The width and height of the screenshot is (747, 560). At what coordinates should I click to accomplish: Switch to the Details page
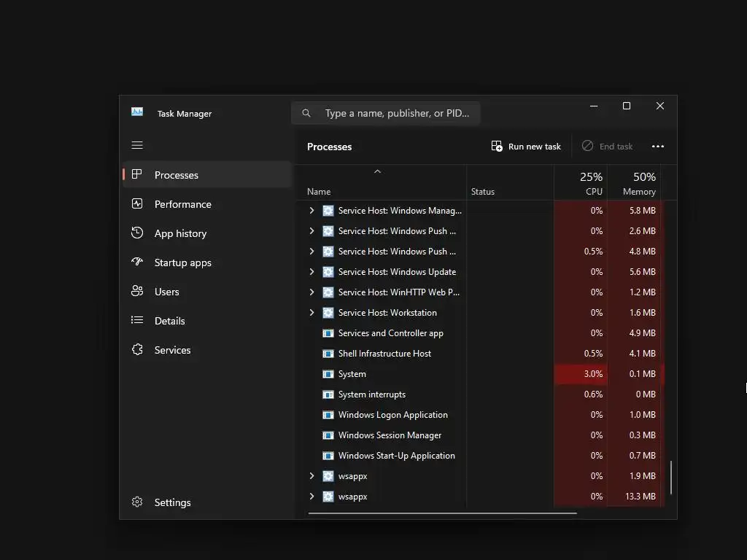point(207,321)
